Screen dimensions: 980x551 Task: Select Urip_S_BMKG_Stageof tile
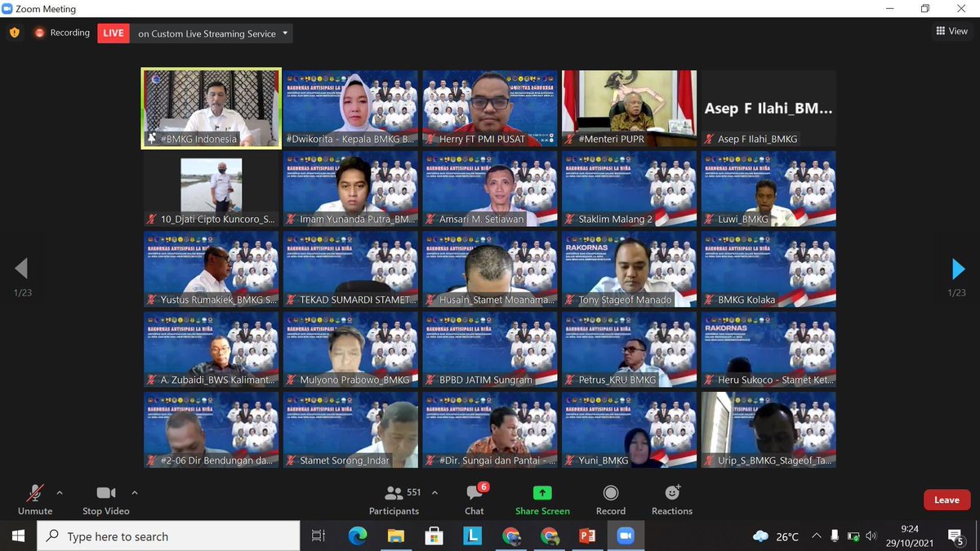768,429
